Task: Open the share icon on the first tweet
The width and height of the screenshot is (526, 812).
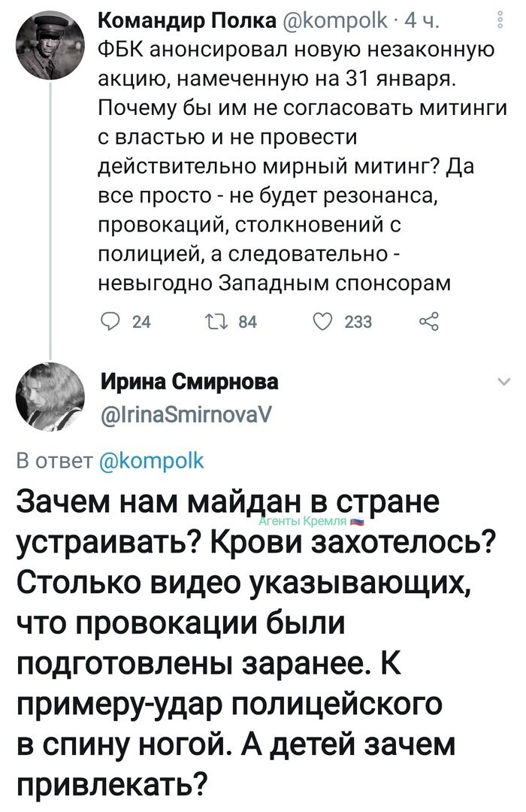Action: [x=429, y=322]
